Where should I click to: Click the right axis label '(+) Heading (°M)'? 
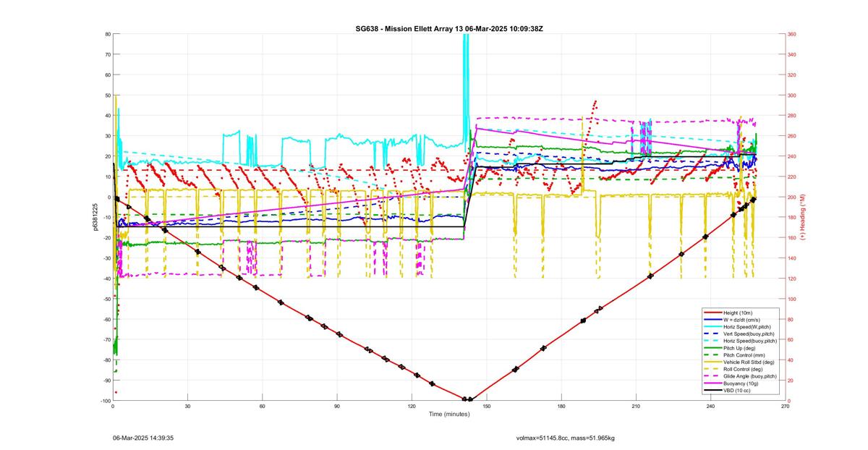click(803, 217)
